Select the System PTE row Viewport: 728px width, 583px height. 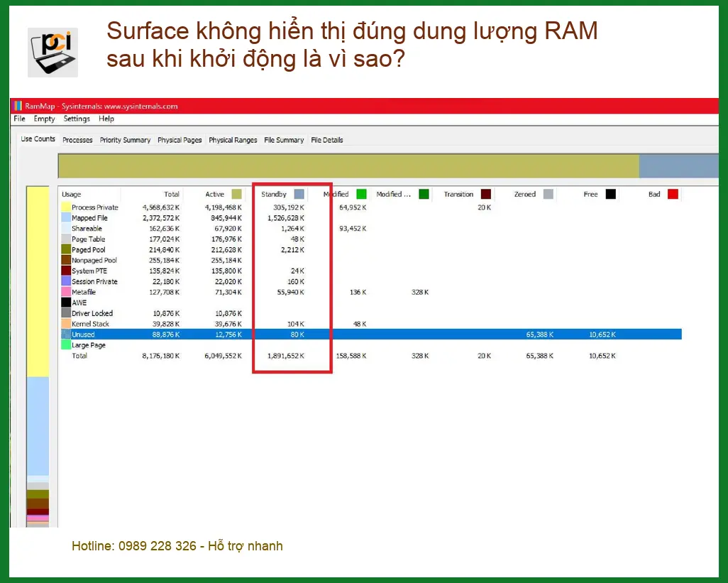click(371, 271)
